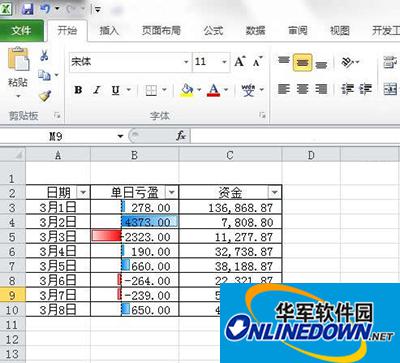Screen dimensions: 400x363
Task: Click the phonetic guide wén icon
Action: tap(248, 90)
